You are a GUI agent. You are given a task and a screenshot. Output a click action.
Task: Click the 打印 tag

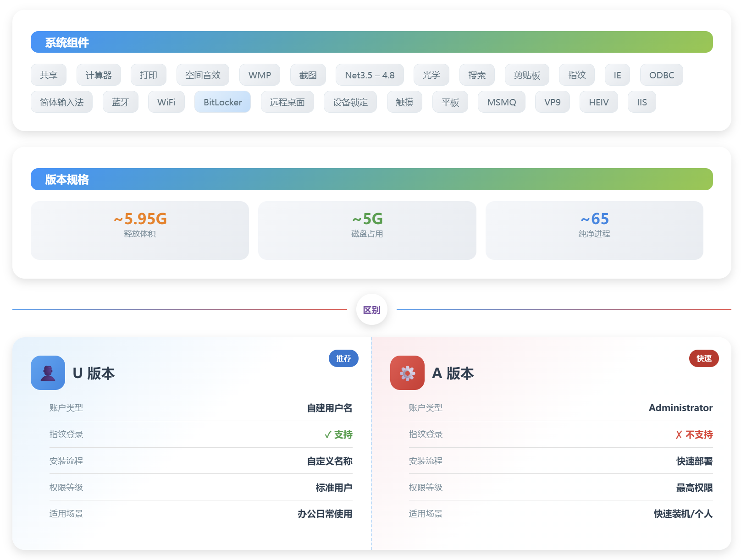[149, 75]
